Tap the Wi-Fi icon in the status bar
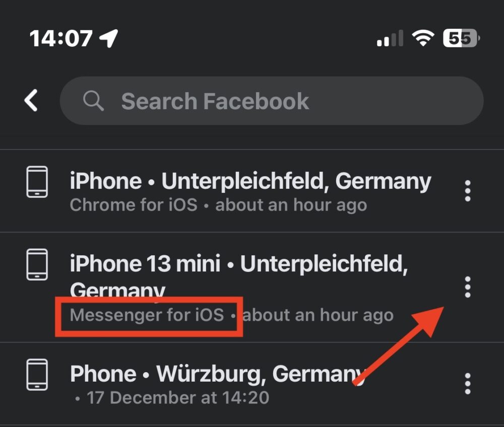 click(x=423, y=38)
